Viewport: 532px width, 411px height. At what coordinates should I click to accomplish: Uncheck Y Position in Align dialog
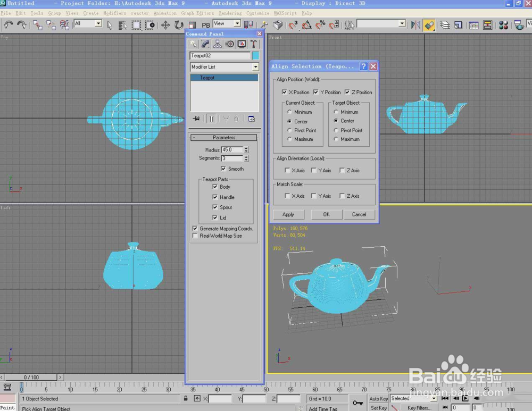tap(316, 92)
